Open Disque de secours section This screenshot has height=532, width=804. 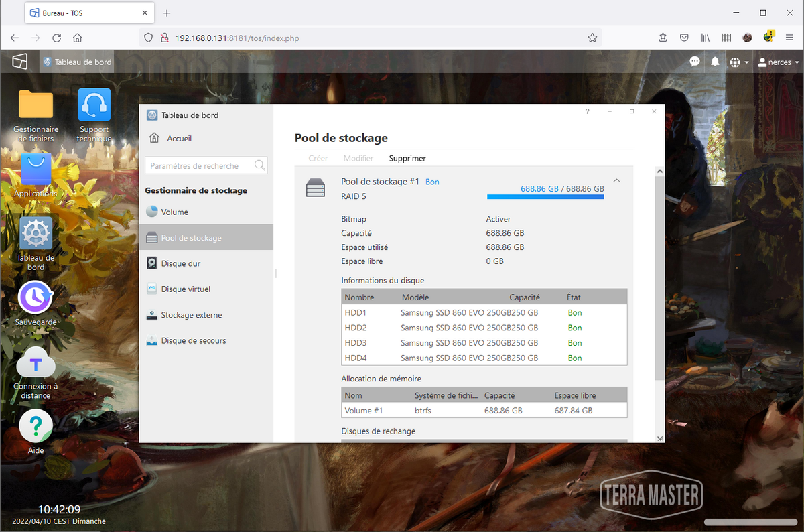point(206,340)
